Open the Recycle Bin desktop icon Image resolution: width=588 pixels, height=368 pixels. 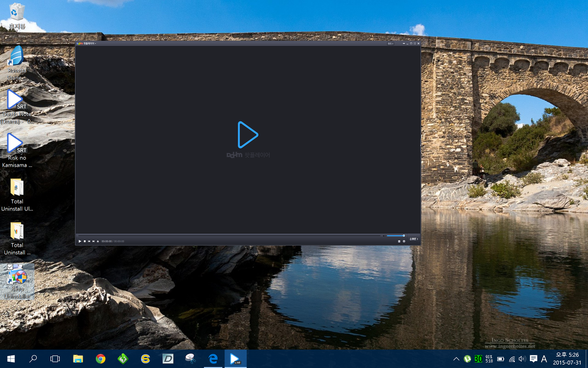click(17, 15)
